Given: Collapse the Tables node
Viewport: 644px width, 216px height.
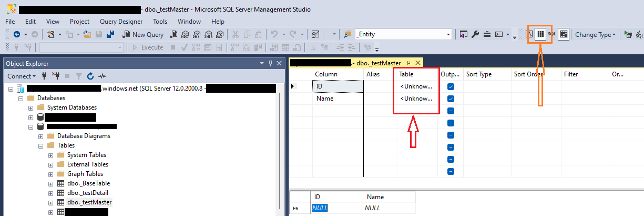Looking at the screenshot, I should (x=41, y=145).
